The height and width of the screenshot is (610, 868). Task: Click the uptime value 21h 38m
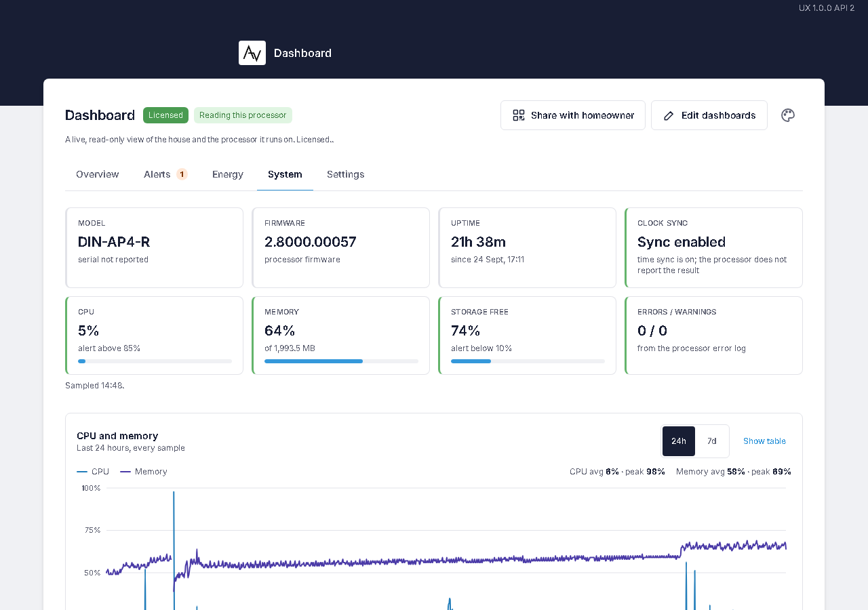click(478, 242)
